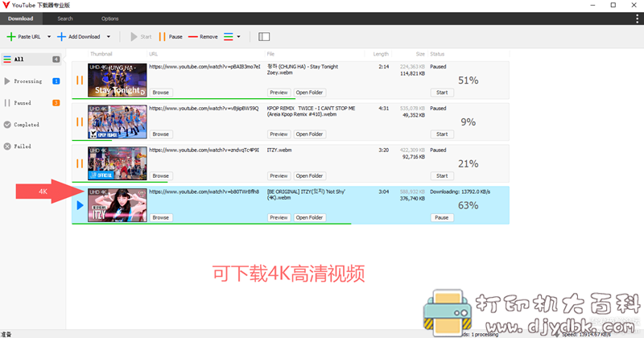Open the ITZY.webm row thumbnail

pos(117,163)
